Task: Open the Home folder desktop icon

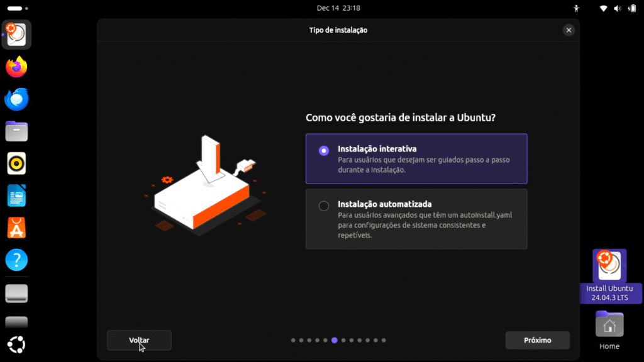Action: (x=609, y=328)
